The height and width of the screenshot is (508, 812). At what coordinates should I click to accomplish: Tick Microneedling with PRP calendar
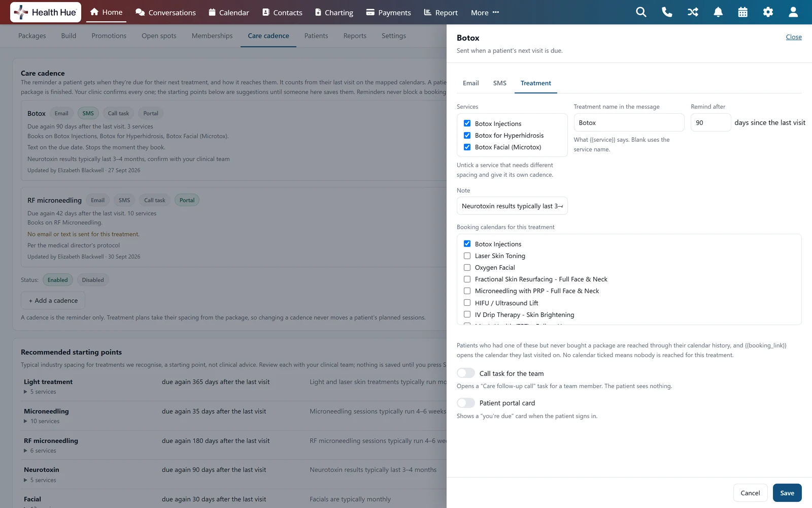[x=467, y=291]
